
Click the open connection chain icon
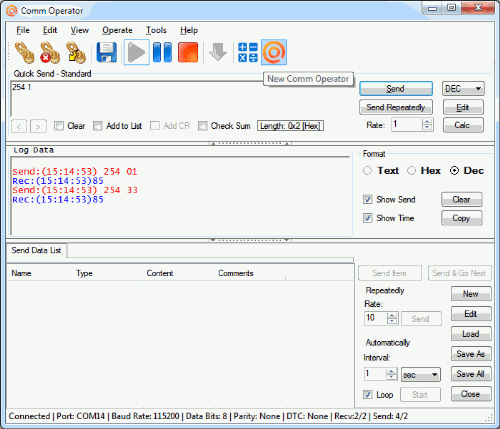coord(24,52)
